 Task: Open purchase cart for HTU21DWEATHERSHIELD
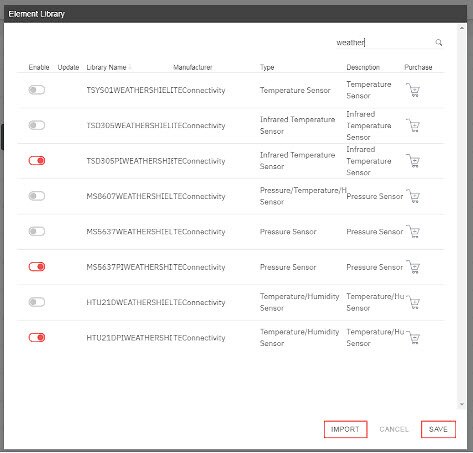point(413,302)
